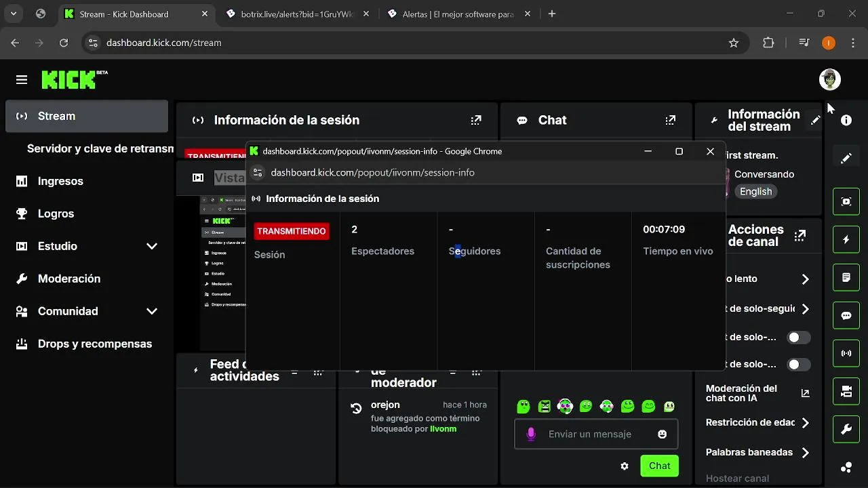This screenshot has height=488, width=868.
Task: Select Stream in the sidebar
Action: point(87,116)
